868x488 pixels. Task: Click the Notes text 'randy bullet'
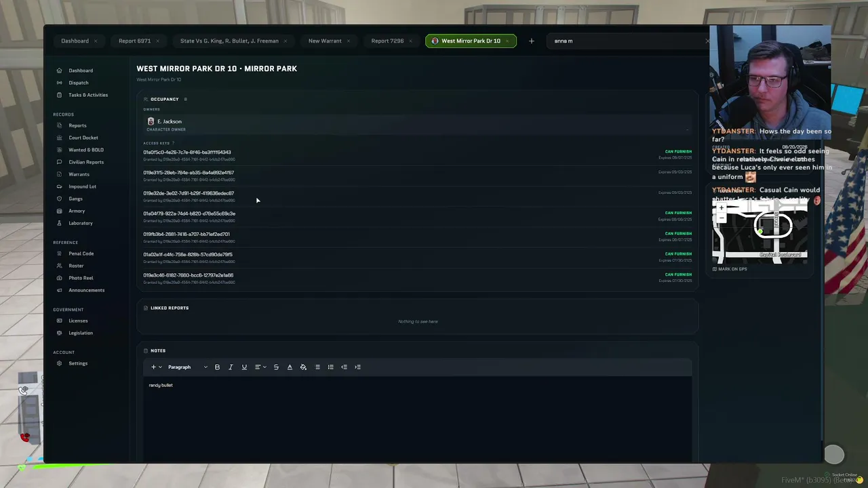[x=161, y=385]
